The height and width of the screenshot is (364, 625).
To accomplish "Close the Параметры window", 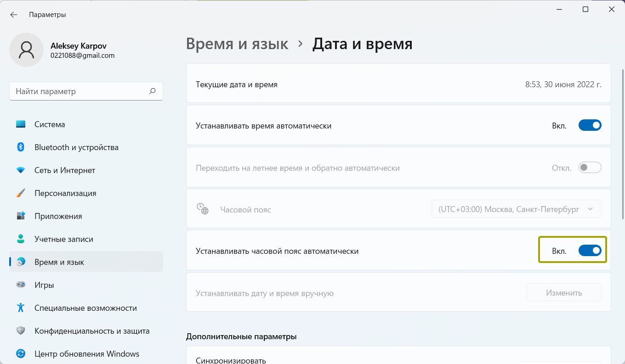I will [x=612, y=9].
